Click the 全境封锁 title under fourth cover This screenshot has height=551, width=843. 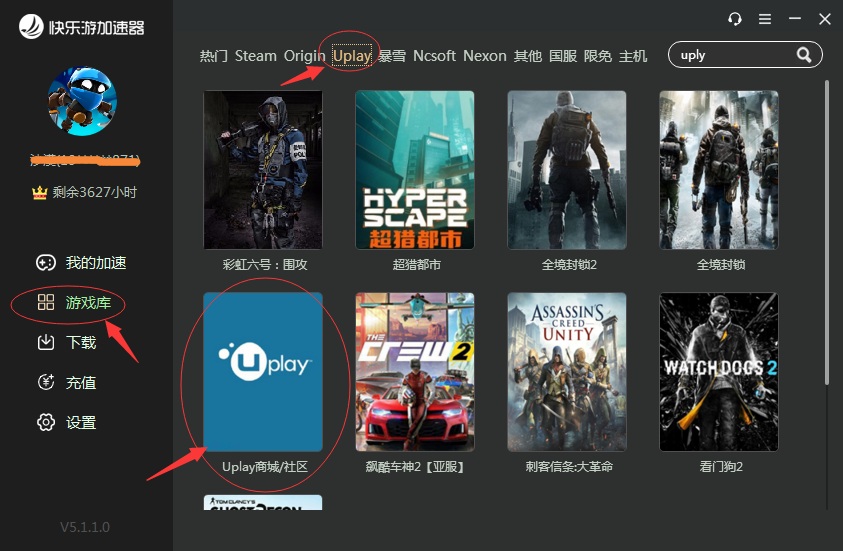[x=721, y=264]
